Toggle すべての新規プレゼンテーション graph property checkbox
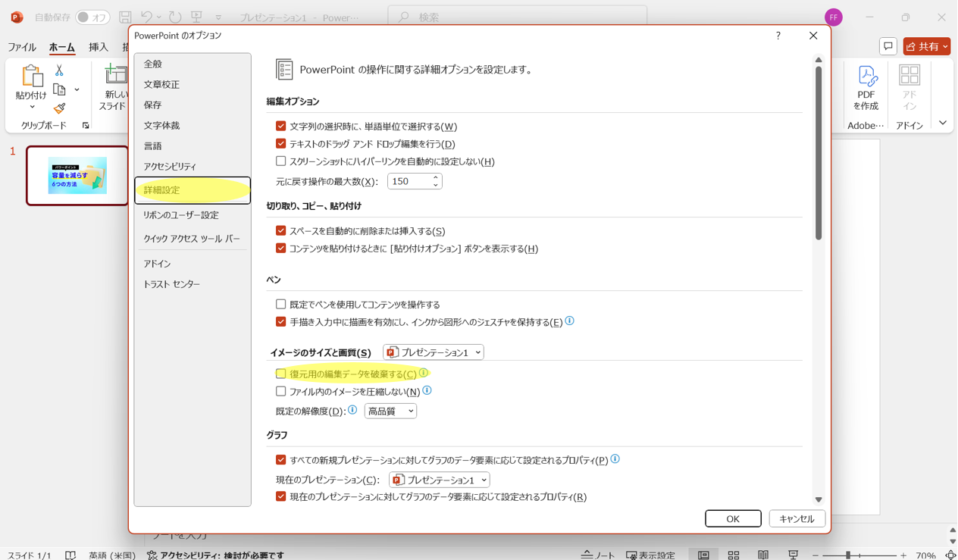The image size is (958, 560). pyautogui.click(x=281, y=459)
